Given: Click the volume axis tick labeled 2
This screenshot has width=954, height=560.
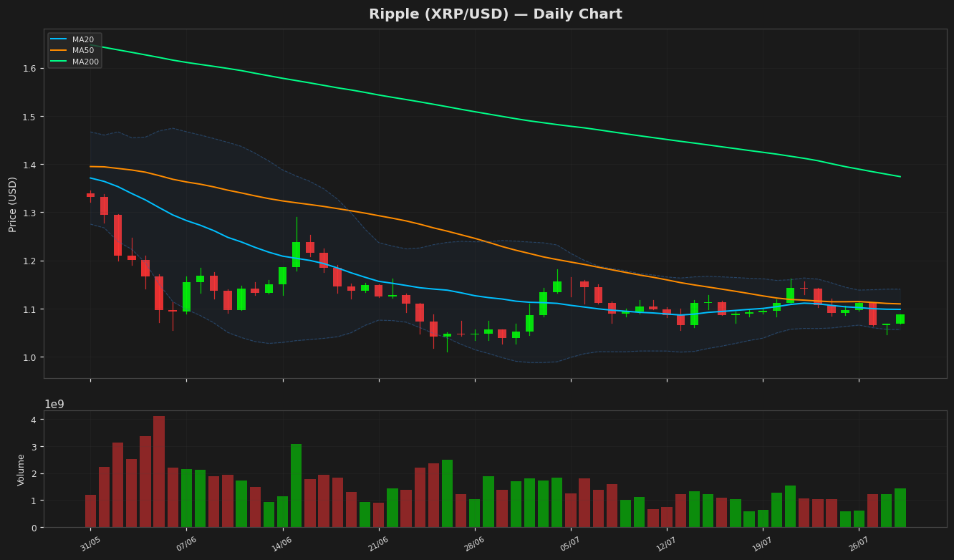Looking at the screenshot, I should point(34,474).
